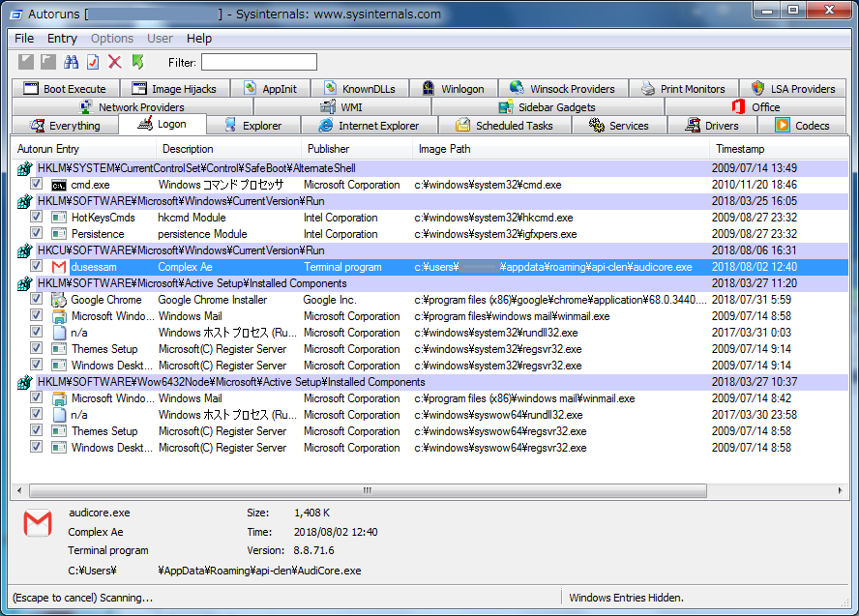Uncheck first Microsoft Windo... Windows Mail checkbox
Image resolution: width=859 pixels, height=616 pixels.
pos(36,315)
